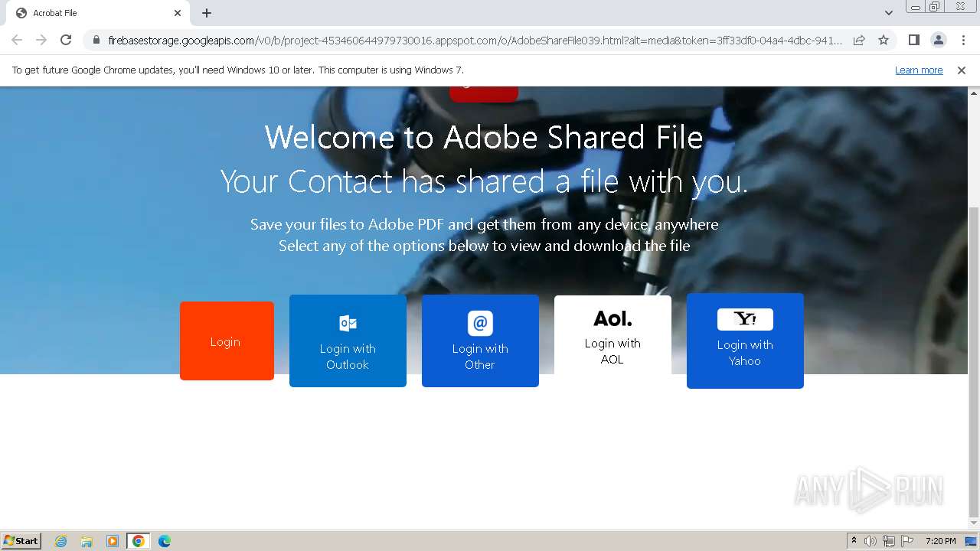Image resolution: width=980 pixels, height=551 pixels.
Task: Open the Windows Start menu
Action: pos(21,540)
